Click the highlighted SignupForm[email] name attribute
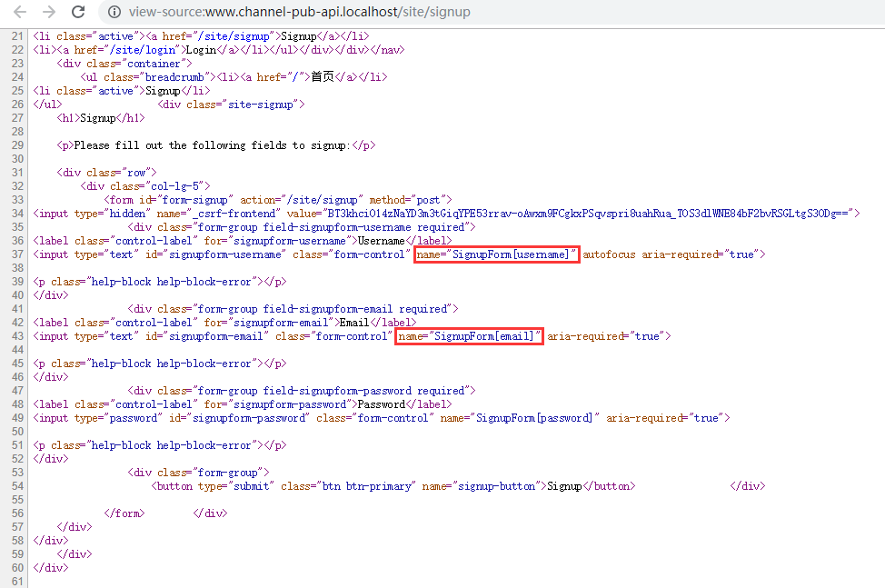The height and width of the screenshot is (588, 885). (469, 336)
